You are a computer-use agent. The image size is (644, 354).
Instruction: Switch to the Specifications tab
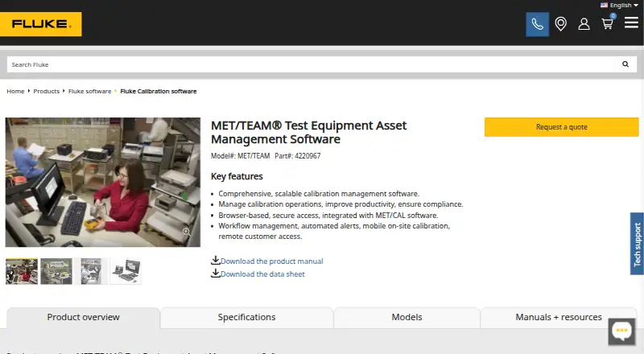[246, 318]
